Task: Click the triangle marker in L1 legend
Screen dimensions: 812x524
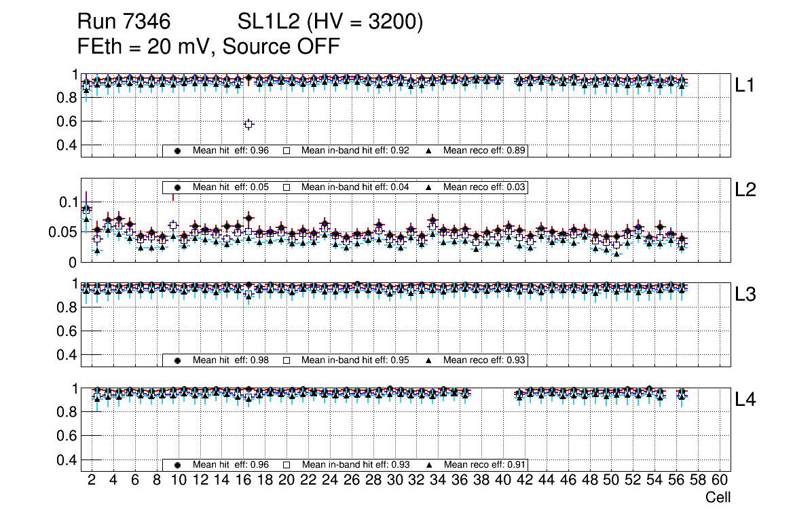Action: pyautogui.click(x=429, y=151)
